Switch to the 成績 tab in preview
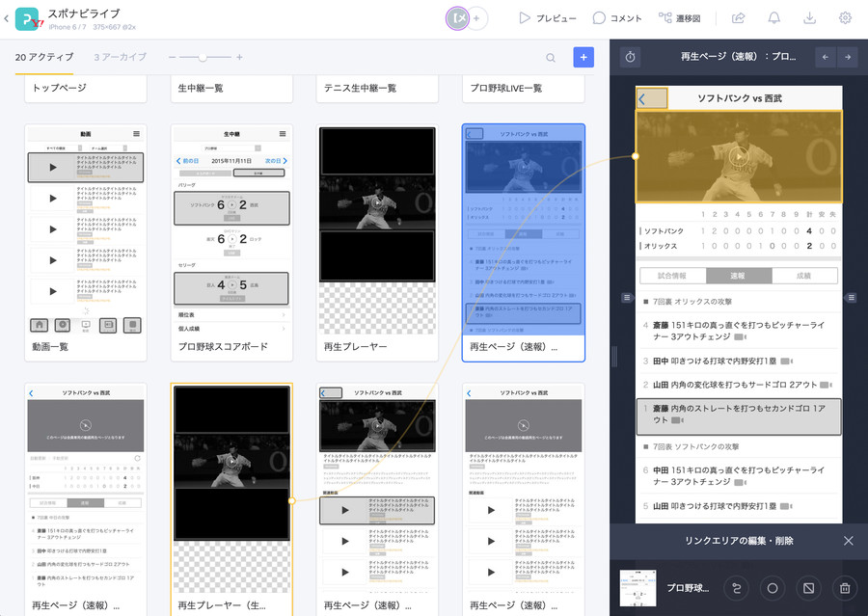 [x=804, y=276]
